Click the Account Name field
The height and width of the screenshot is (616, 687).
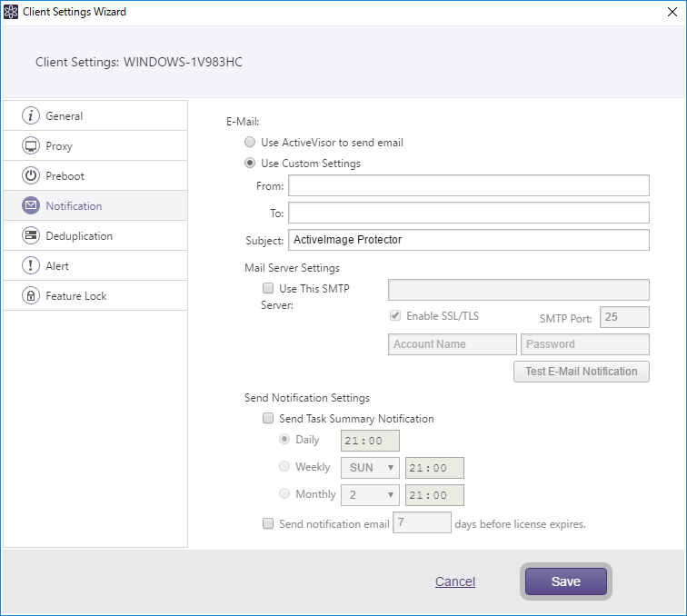coord(453,344)
